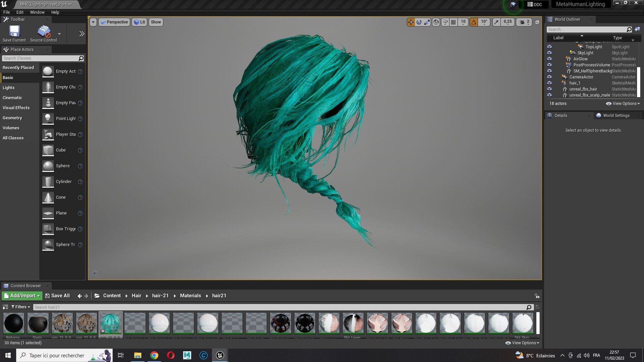Viewport: 644px width, 362px height.
Task: Toggle visibility of AirGlow actor
Action: tap(550, 59)
